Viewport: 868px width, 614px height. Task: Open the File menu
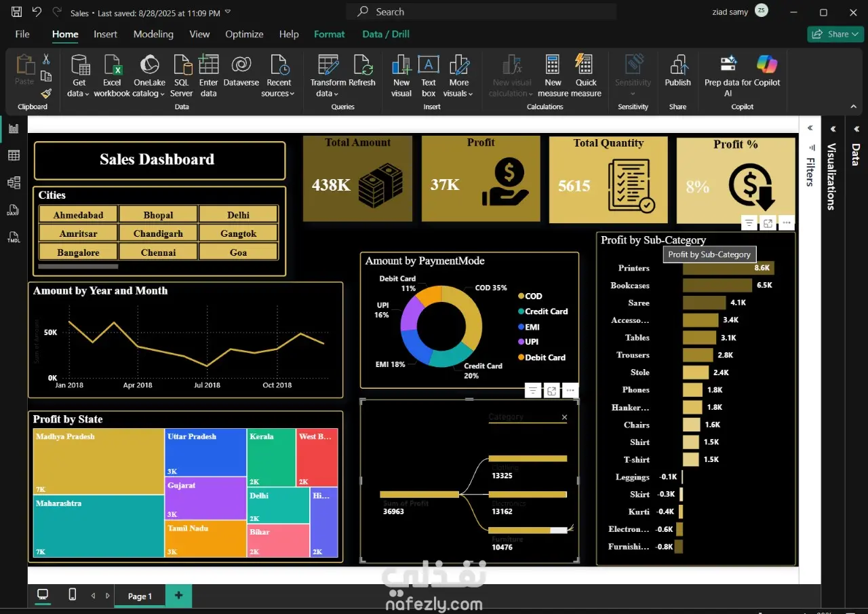click(x=22, y=34)
